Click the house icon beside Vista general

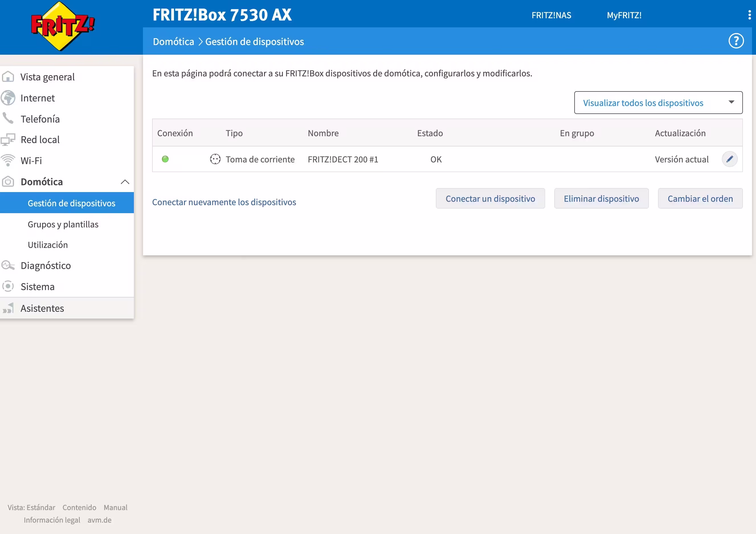[8, 77]
